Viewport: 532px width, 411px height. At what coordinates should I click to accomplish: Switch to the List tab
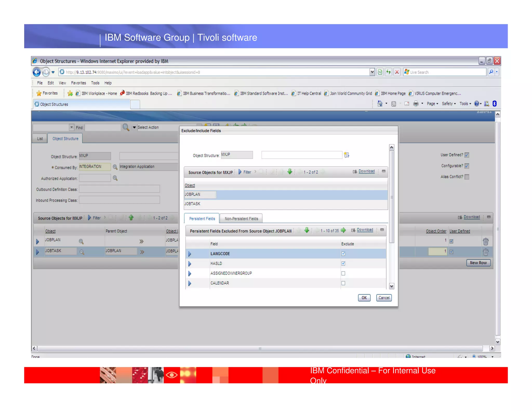tap(40, 138)
